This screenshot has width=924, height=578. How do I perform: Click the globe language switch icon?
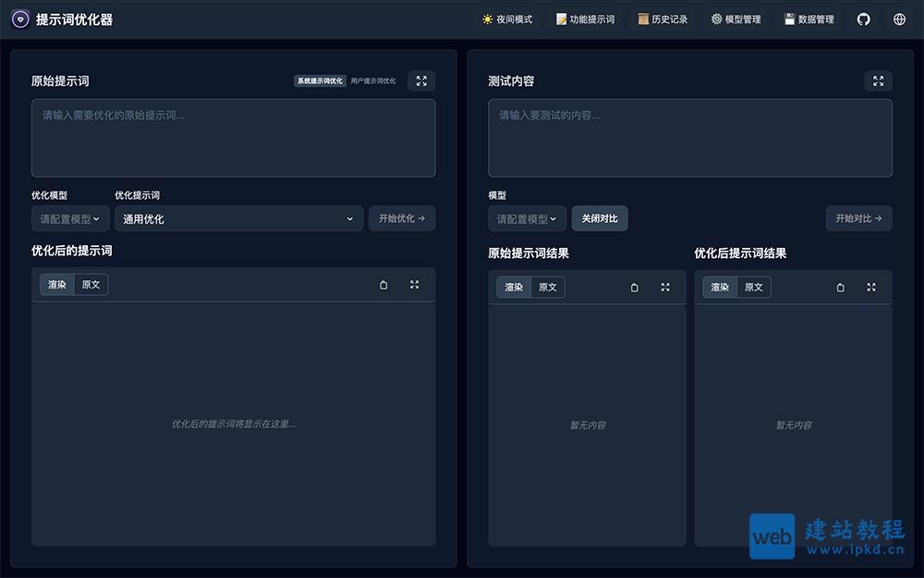[899, 19]
